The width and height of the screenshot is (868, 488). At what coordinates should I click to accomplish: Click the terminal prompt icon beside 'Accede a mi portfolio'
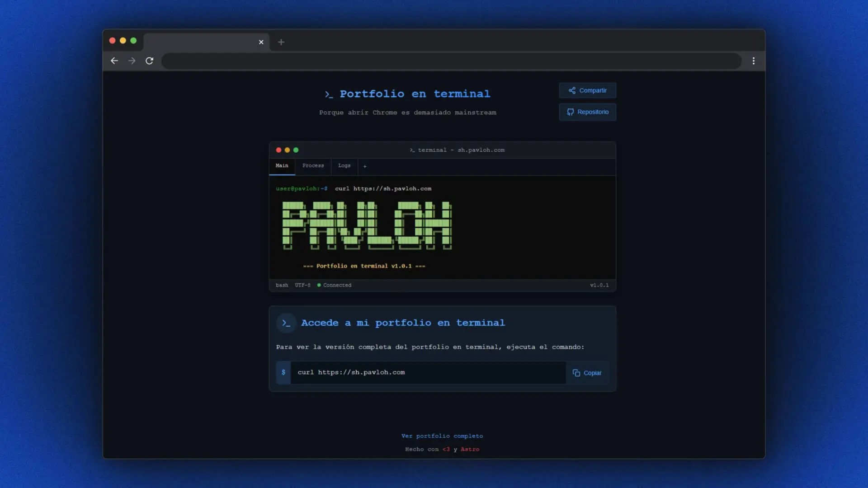tap(286, 323)
